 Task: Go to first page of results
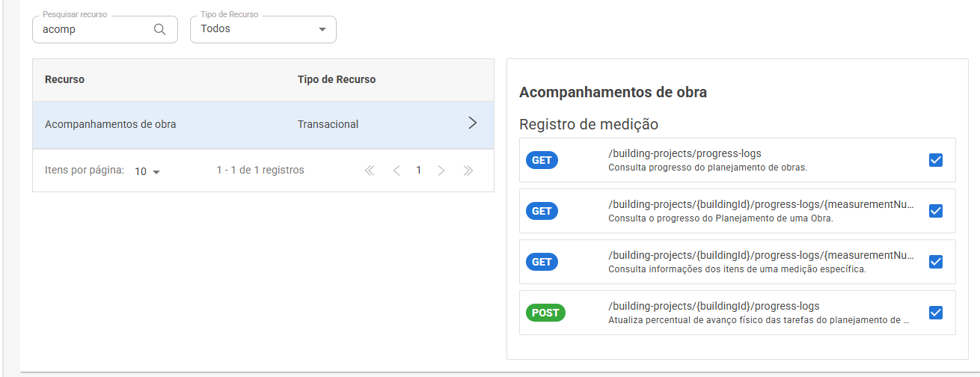(x=369, y=171)
